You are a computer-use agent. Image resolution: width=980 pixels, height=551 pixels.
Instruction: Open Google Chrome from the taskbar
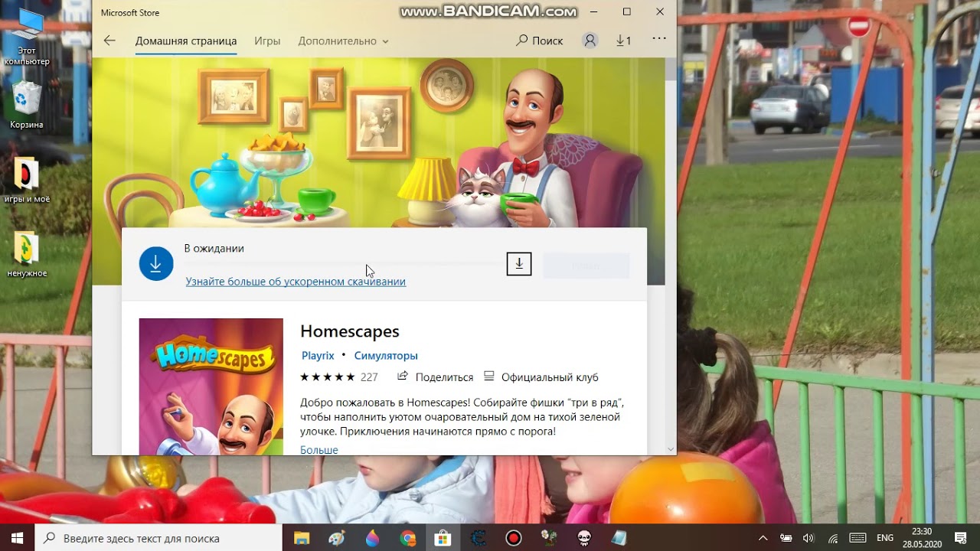coord(407,538)
